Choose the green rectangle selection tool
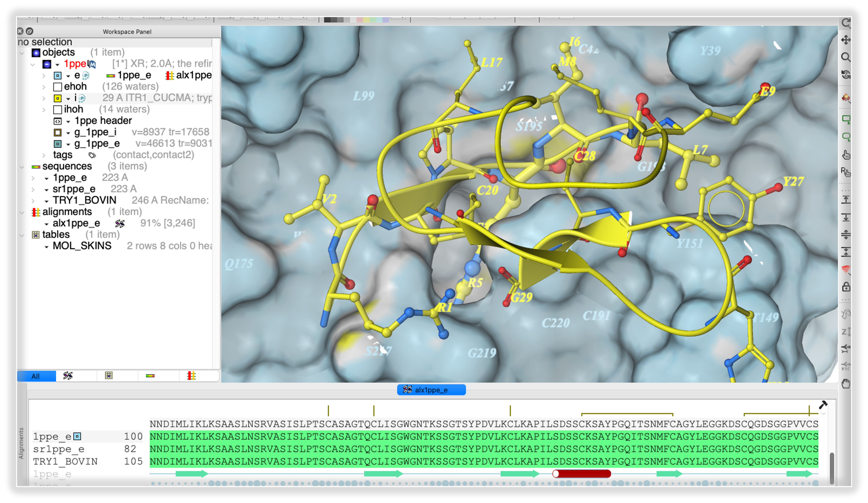868x503 pixels. tap(846, 120)
